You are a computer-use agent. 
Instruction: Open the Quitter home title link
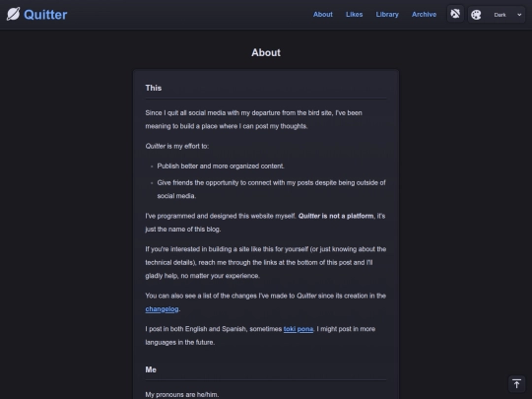tap(45, 15)
